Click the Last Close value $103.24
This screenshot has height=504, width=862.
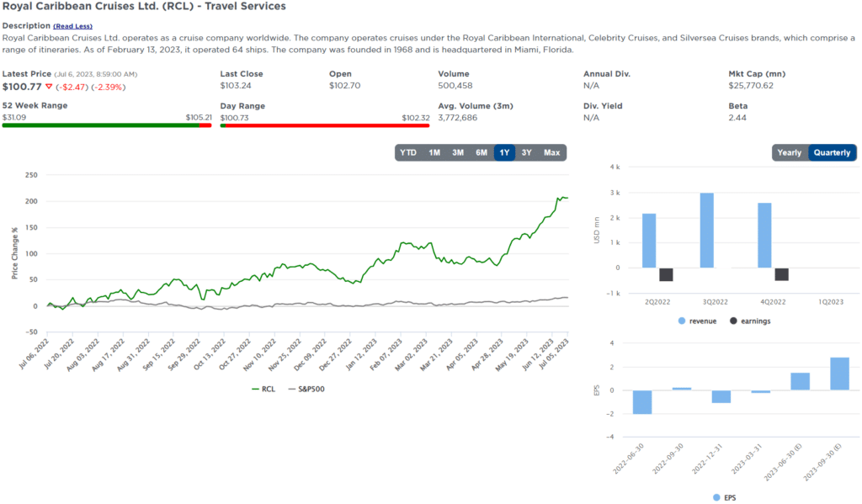[236, 86]
